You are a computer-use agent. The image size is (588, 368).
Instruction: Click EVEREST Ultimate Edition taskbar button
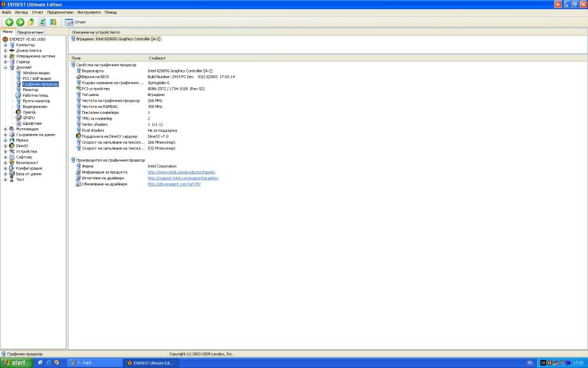coord(151,363)
